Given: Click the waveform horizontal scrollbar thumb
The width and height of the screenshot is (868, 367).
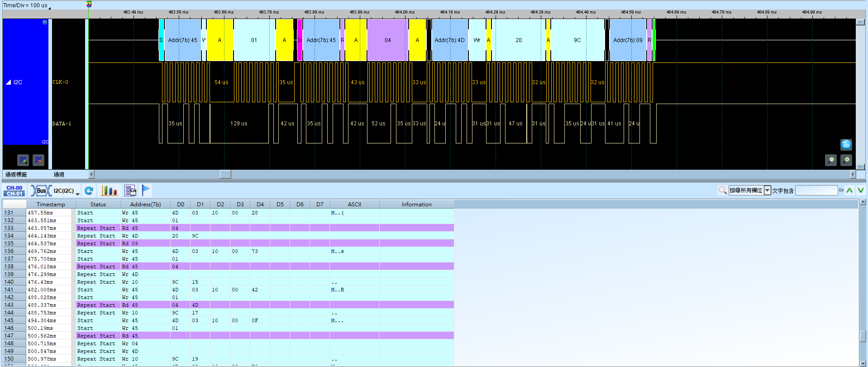Looking at the screenshot, I should point(225,174).
